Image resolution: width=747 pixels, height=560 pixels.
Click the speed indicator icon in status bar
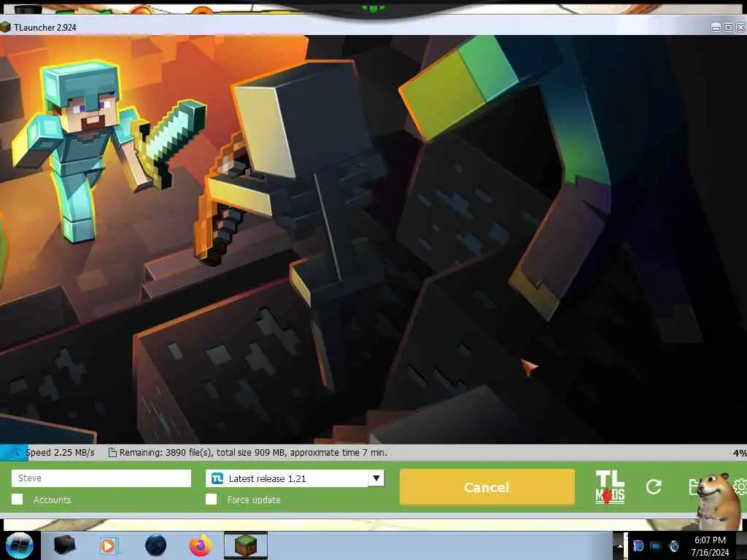tap(16, 452)
